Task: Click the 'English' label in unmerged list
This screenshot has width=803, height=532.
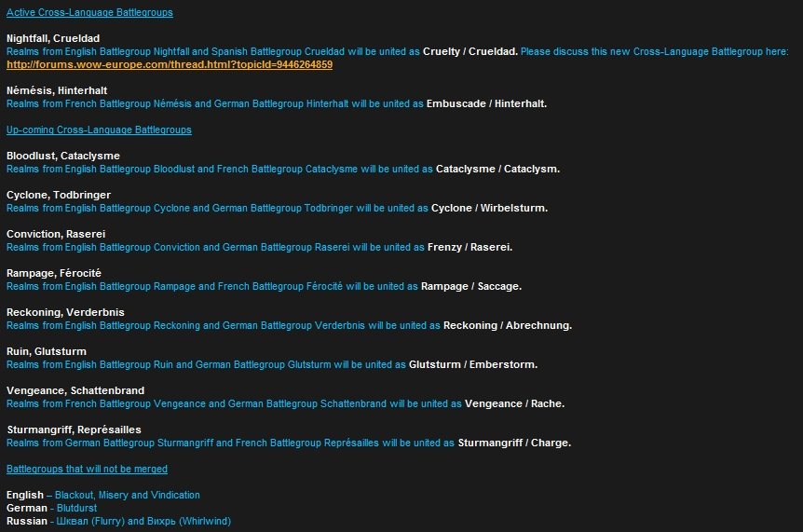Action: [x=25, y=495]
